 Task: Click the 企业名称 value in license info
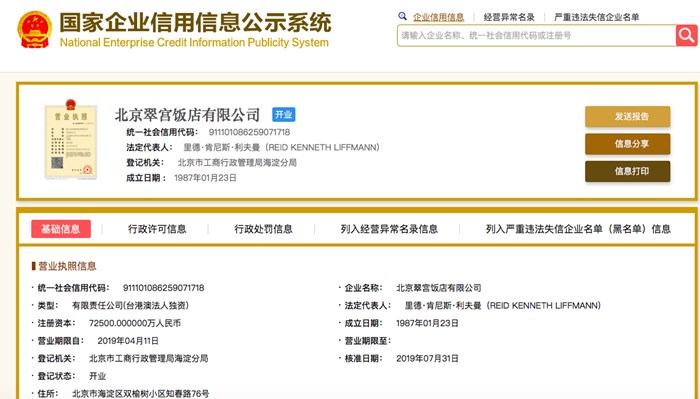tap(439, 288)
